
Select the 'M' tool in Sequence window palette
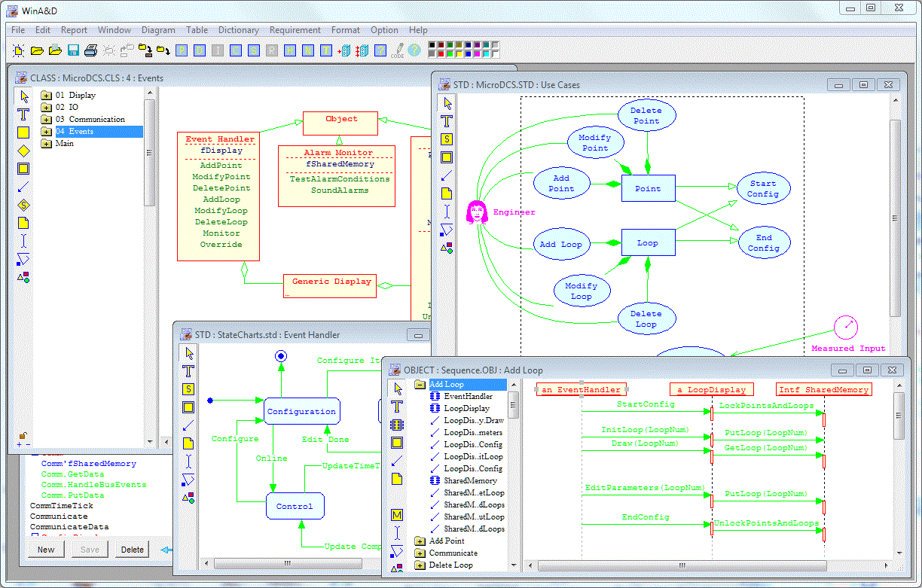pyautogui.click(x=397, y=515)
